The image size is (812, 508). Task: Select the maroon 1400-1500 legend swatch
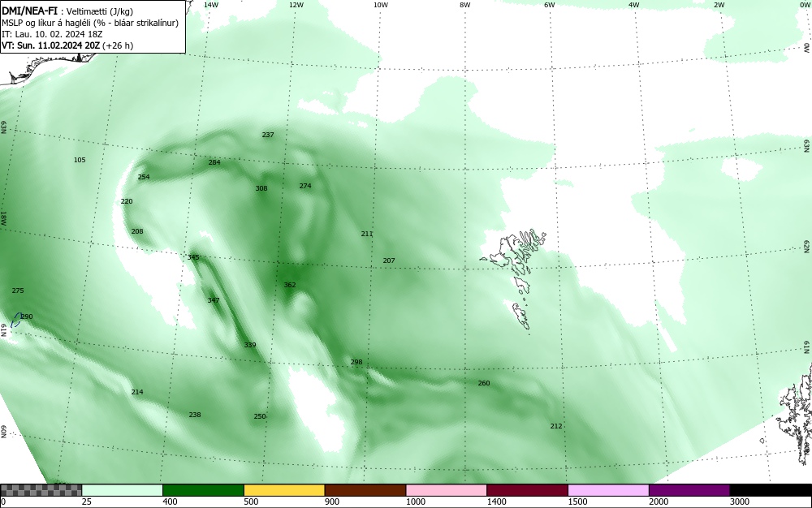click(x=527, y=490)
